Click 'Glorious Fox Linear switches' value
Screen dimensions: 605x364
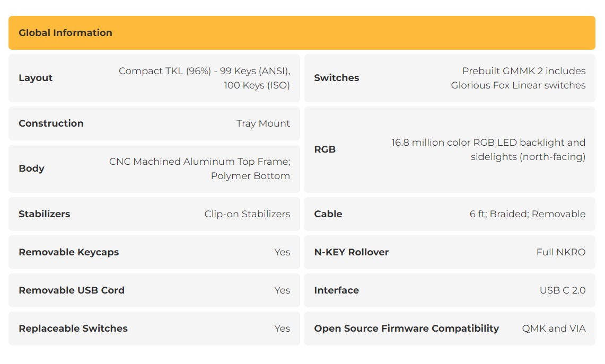click(518, 78)
